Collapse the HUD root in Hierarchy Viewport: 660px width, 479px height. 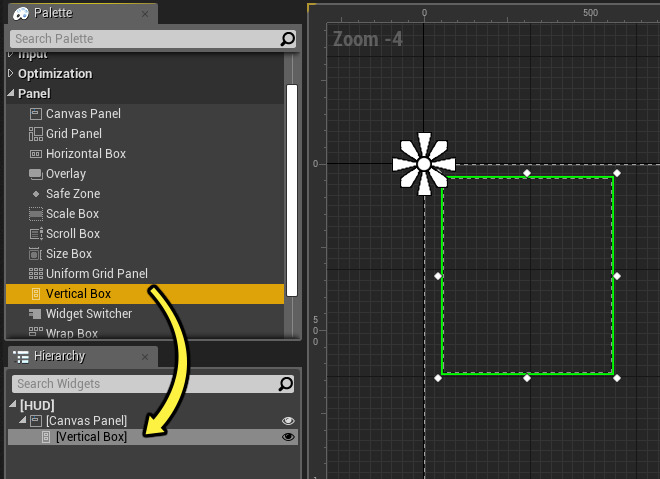tap(13, 405)
